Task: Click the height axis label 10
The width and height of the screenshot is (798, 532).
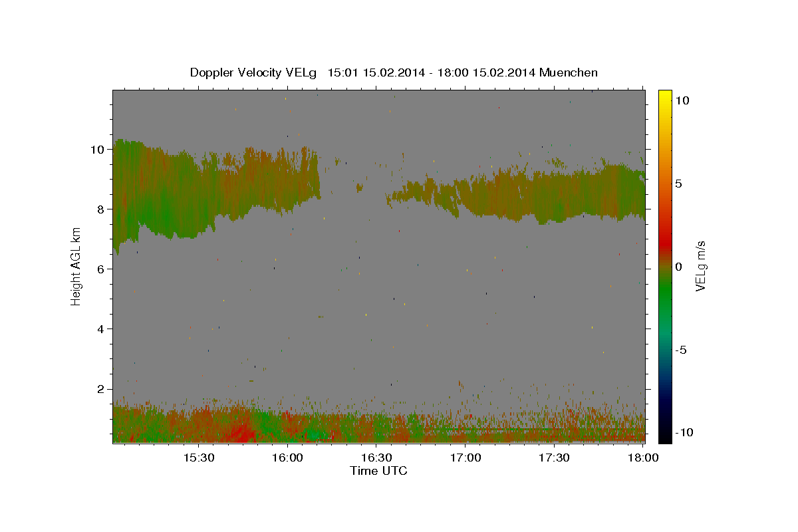Action: 99,150
